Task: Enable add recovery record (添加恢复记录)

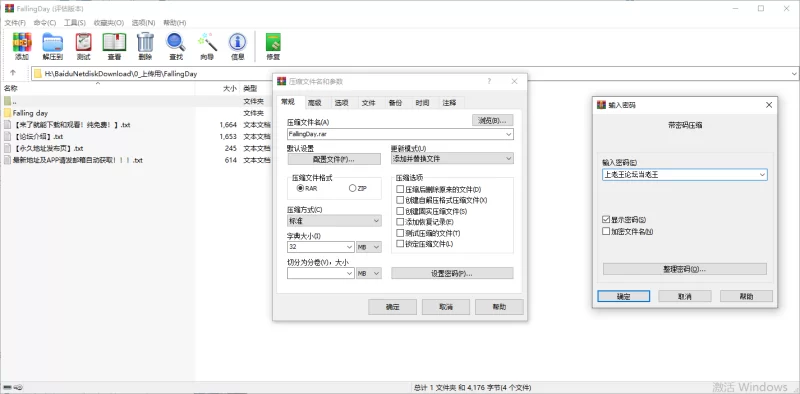Action: coord(400,221)
